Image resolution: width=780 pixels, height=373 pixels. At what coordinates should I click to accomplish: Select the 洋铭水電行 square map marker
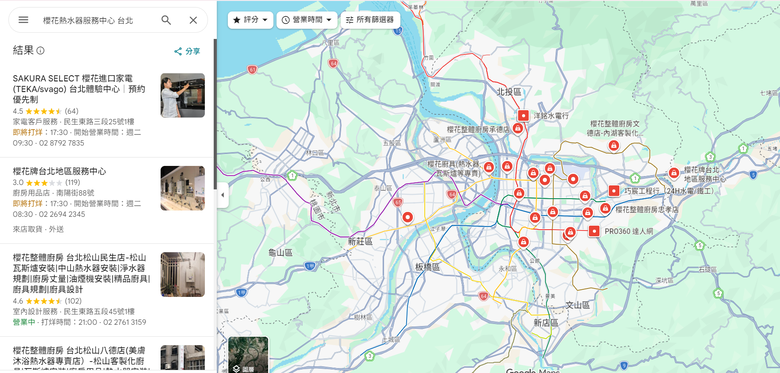tap(523, 115)
